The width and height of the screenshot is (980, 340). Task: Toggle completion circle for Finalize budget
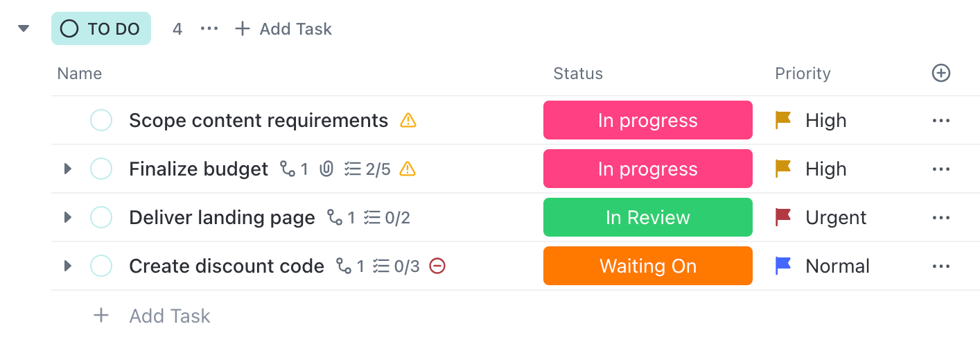[x=101, y=169]
